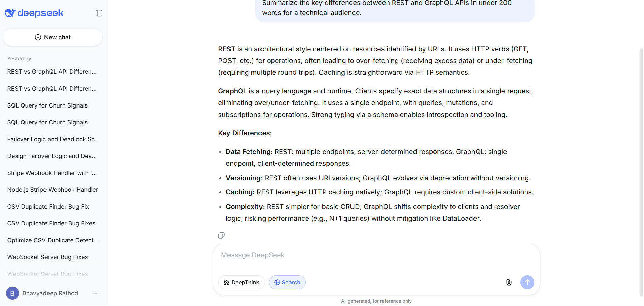Open the CSV Duplicate Finder Bug Fix chat

[48, 206]
